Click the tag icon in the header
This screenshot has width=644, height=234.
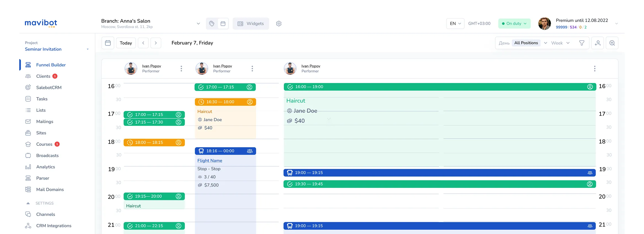pos(212,24)
